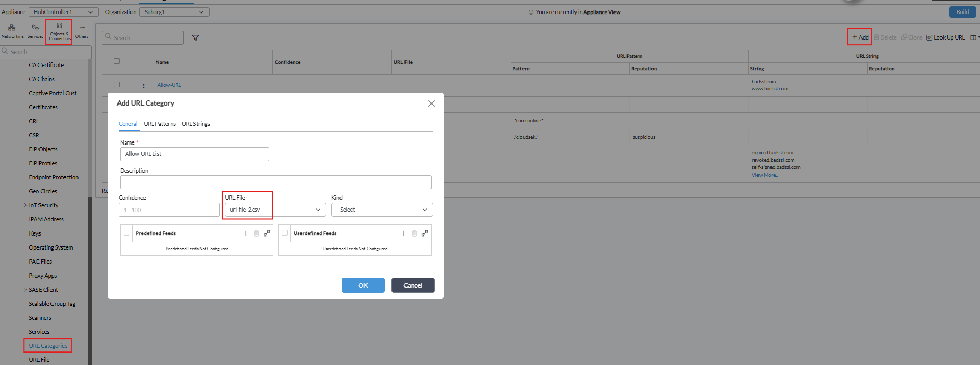
Task: Check the Predefined Feeds checkbox
Action: 127,233
